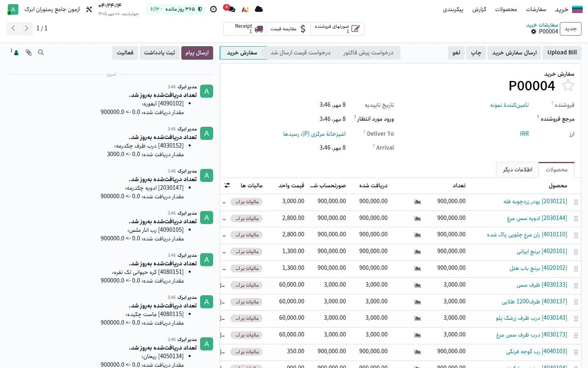Search messages with magnifier icon in chatter
The height and width of the screenshot is (368, 588).
(x=41, y=52)
